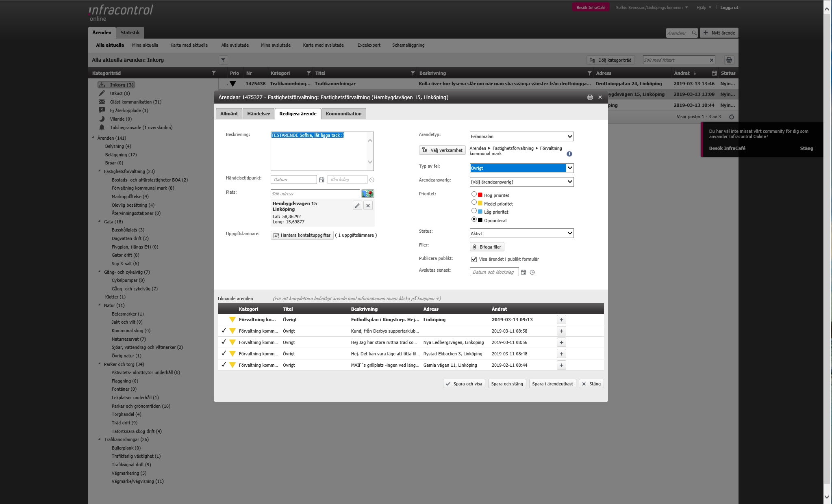
Task: Open the Statistik tab
Action: coord(130,32)
